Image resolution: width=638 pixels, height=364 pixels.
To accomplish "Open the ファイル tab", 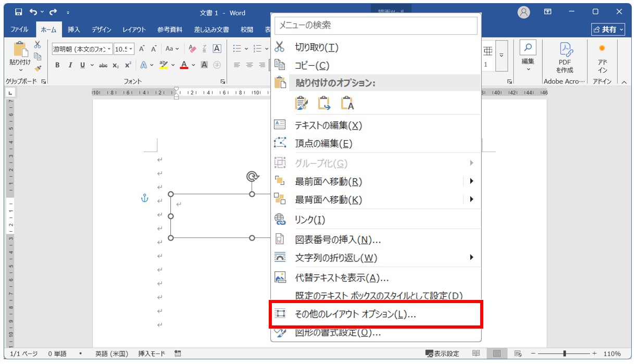I will tap(19, 30).
